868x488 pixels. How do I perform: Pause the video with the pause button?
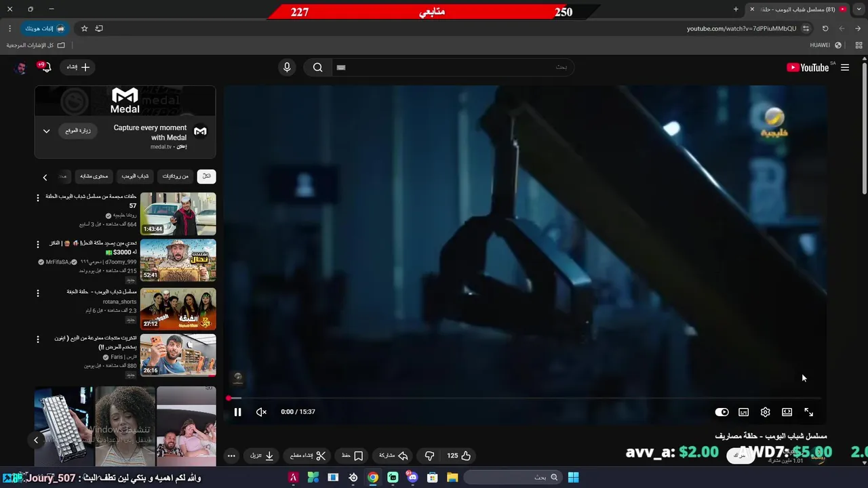click(x=237, y=412)
